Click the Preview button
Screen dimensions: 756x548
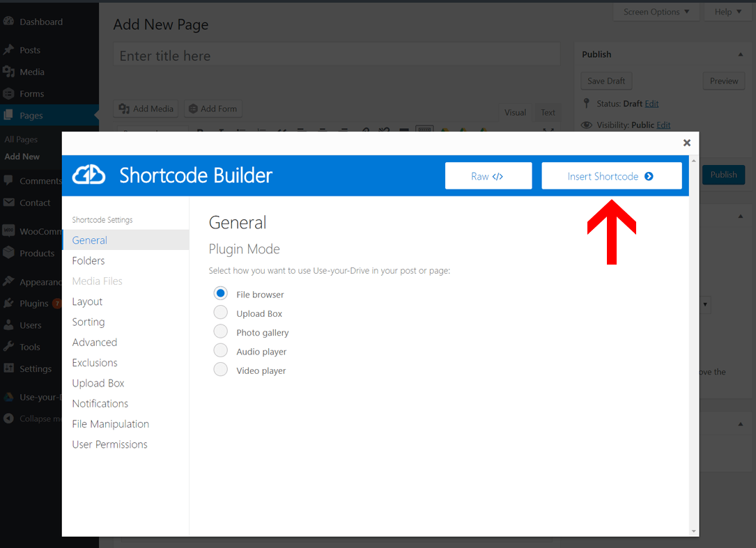724,81
